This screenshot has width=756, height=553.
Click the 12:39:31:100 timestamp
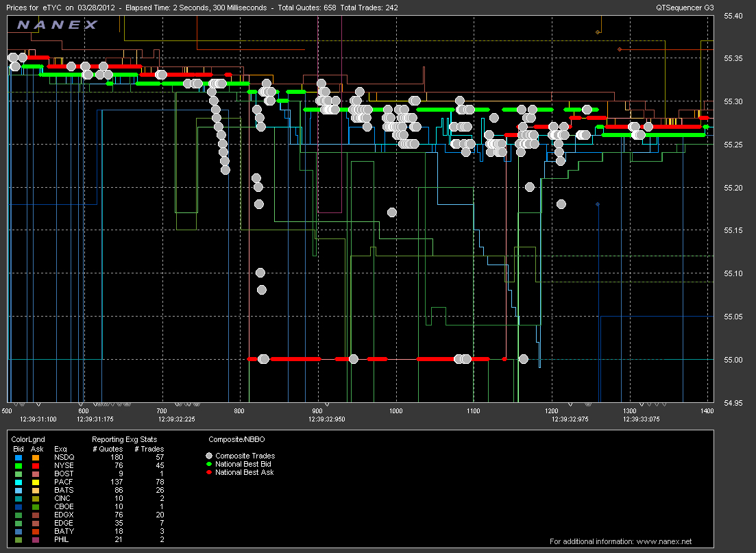coord(38,419)
